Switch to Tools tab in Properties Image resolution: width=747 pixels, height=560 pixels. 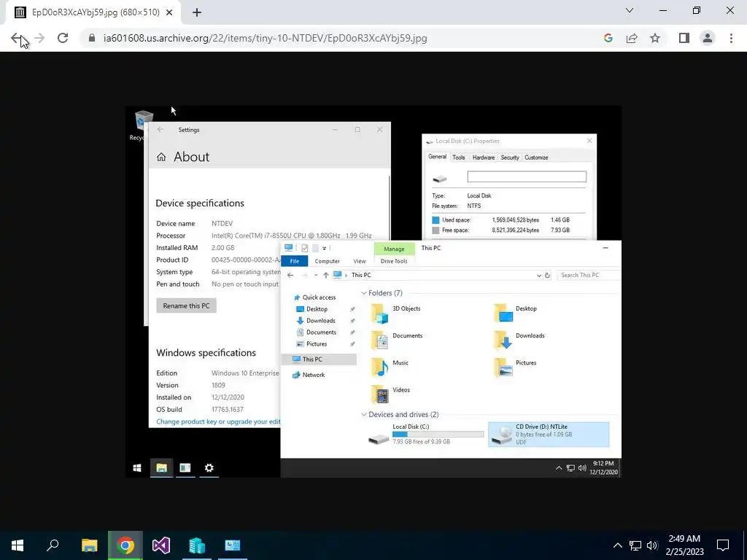click(x=458, y=157)
